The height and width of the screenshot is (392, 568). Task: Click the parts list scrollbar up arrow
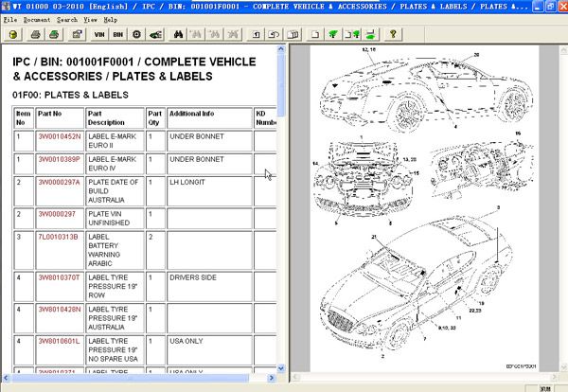pos(280,49)
